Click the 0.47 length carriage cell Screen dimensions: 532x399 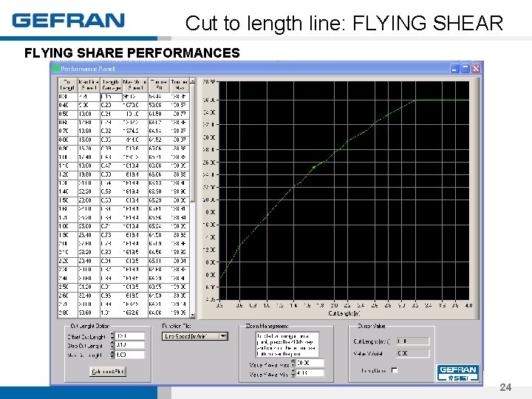(112, 166)
